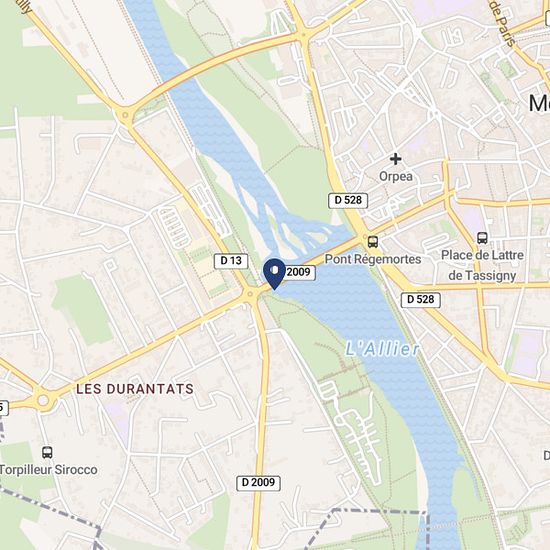
Task: Click the D 528 shield near Orpea
Action: [x=348, y=200]
